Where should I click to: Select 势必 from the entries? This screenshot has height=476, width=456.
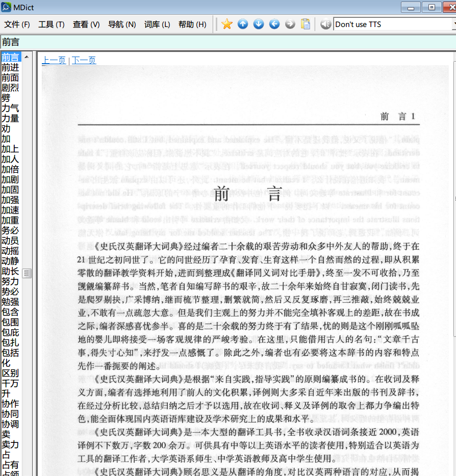10,291
